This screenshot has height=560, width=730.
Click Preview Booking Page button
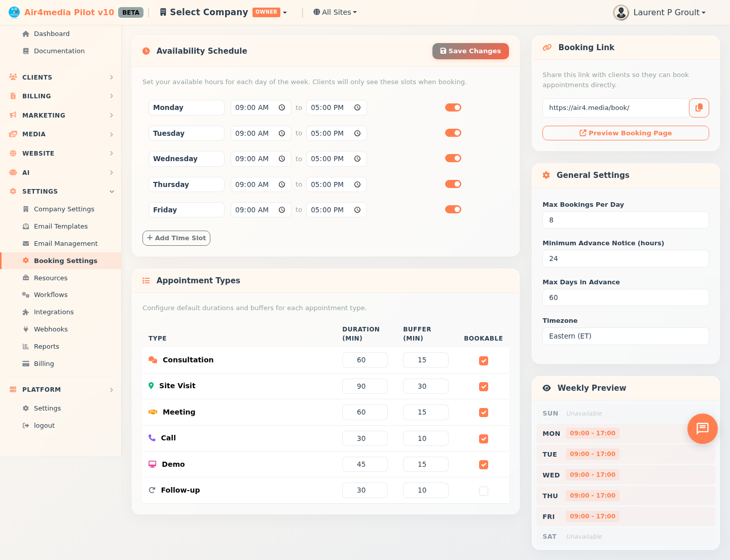point(625,133)
